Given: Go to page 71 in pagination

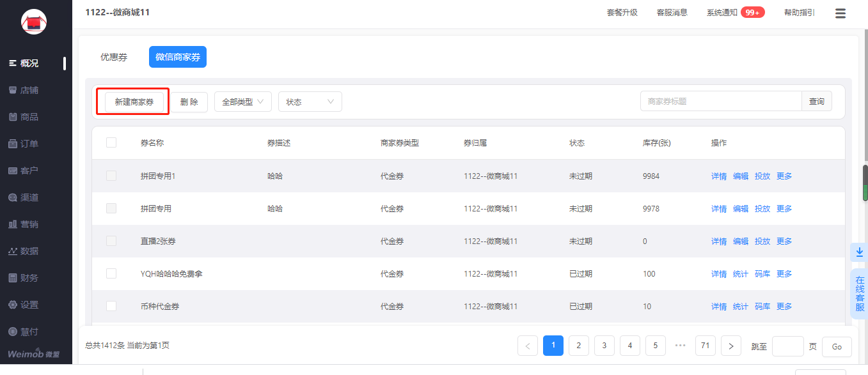Looking at the screenshot, I should coord(706,346).
